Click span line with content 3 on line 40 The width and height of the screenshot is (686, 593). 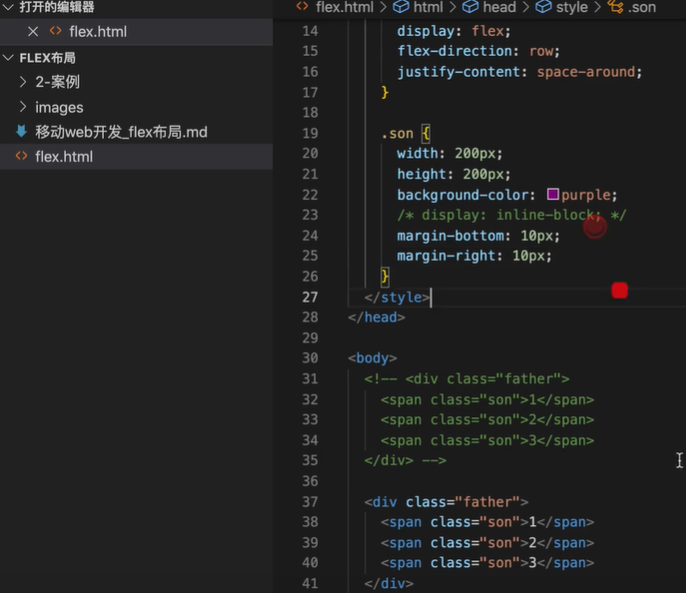click(x=487, y=563)
